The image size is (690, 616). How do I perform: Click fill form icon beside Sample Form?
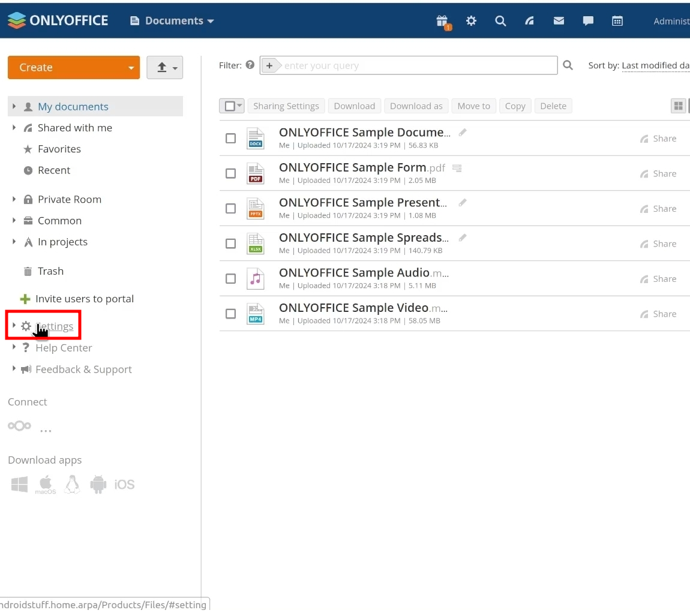click(x=457, y=167)
